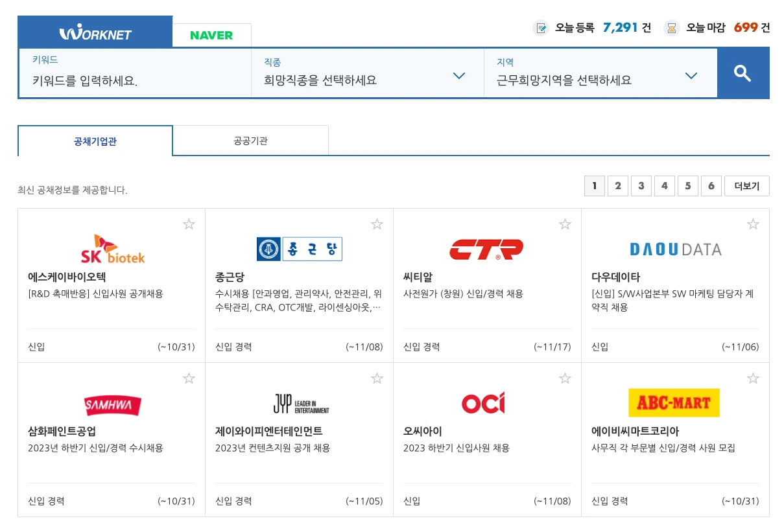Select the NAVER tab

(212, 34)
